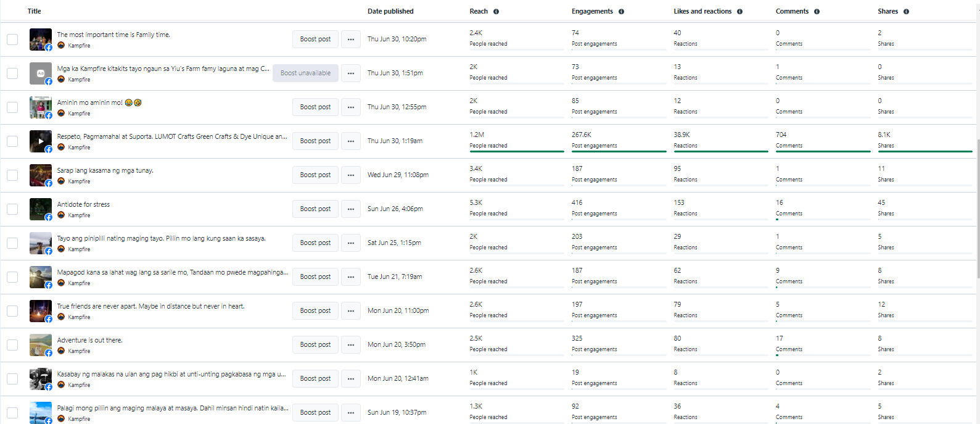Boost the Antidote for stress post
The height and width of the screenshot is (424, 980).
[x=315, y=209]
